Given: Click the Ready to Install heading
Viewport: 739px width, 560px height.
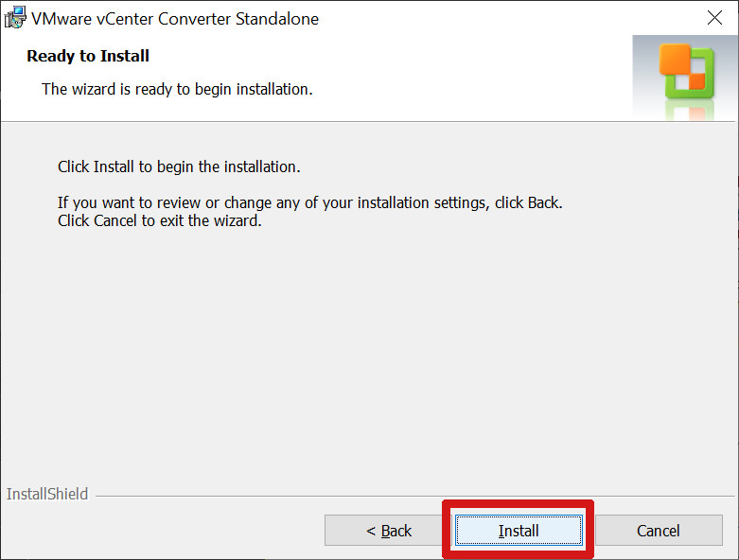Looking at the screenshot, I should click(x=88, y=56).
